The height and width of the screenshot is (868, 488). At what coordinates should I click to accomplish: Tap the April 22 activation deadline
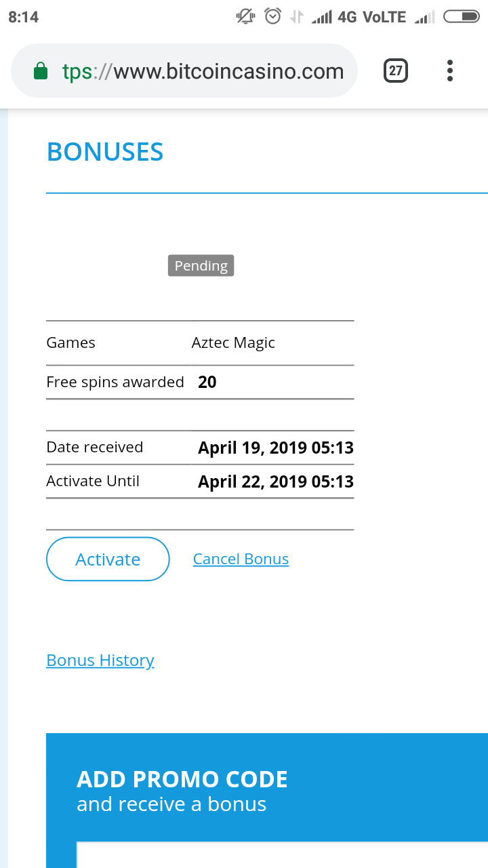275,482
